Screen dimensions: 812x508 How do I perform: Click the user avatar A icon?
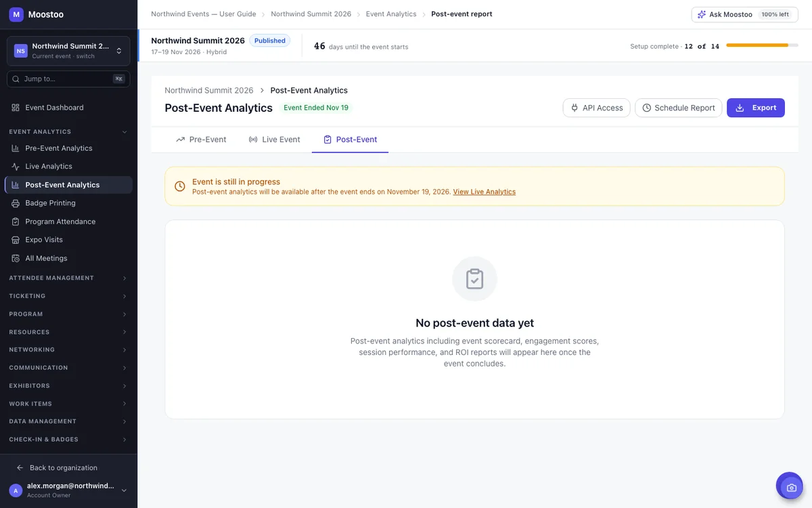point(16,490)
